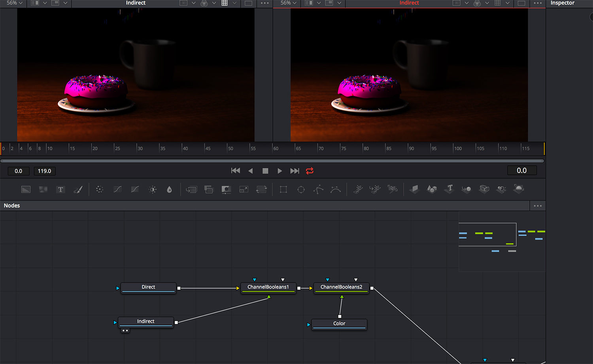Play the composition forward

[x=280, y=171]
